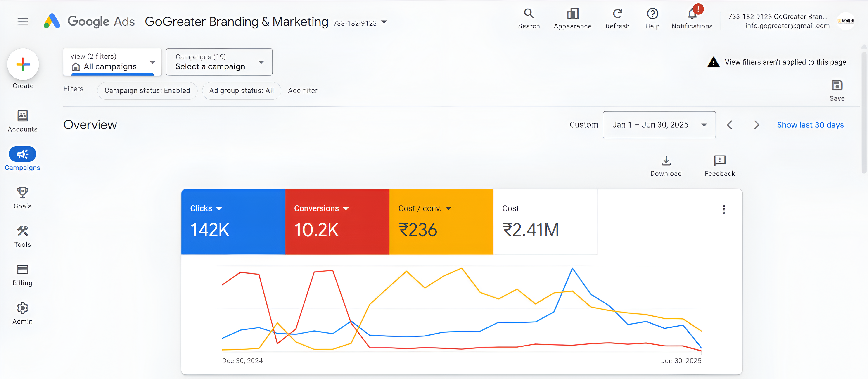Open the Jan 1 – Jun 30 date range
The height and width of the screenshot is (379, 868).
tap(659, 125)
